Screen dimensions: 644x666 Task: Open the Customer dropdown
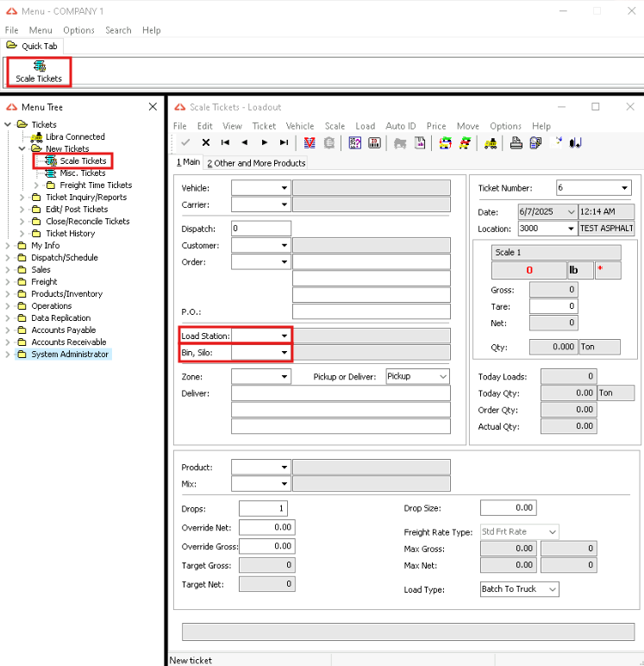pos(284,246)
